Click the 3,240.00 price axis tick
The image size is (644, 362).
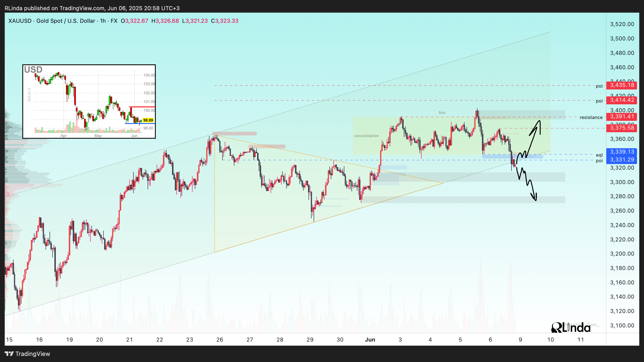(x=622, y=225)
